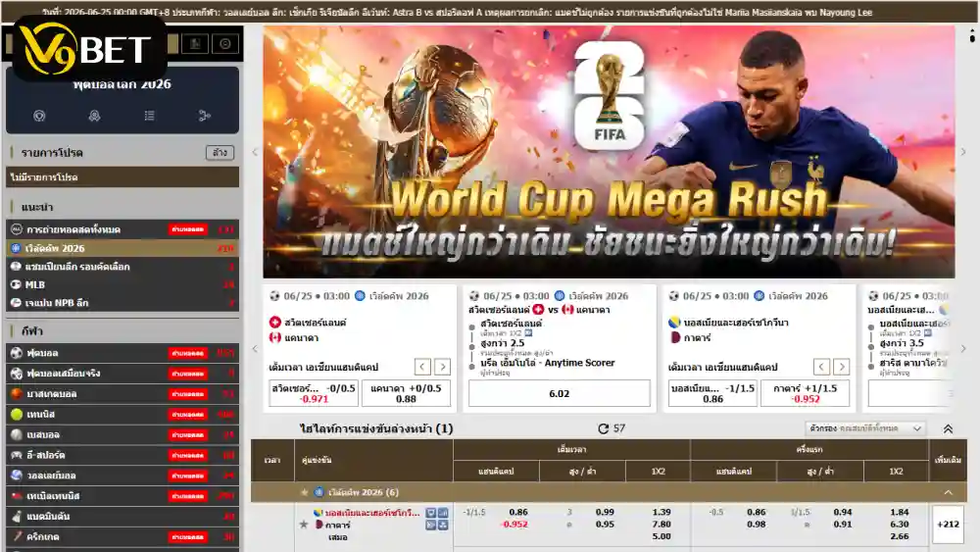Open การถ่ายทอดสดทั้งหมด all live streams

click(x=122, y=229)
